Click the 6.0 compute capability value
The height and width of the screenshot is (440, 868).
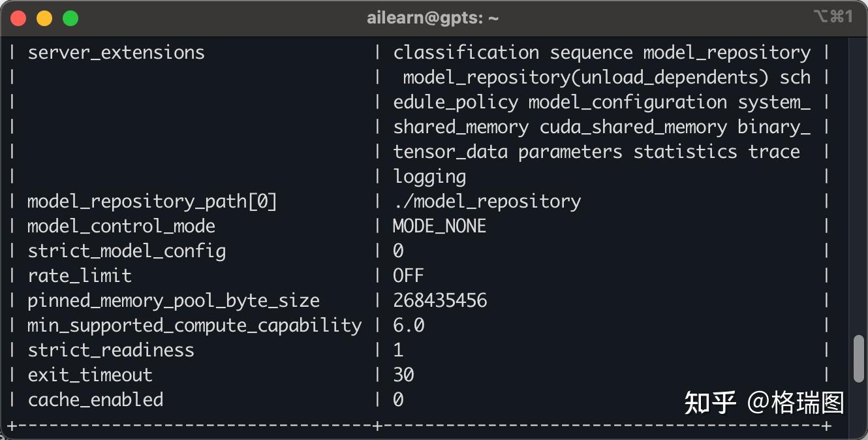(408, 326)
